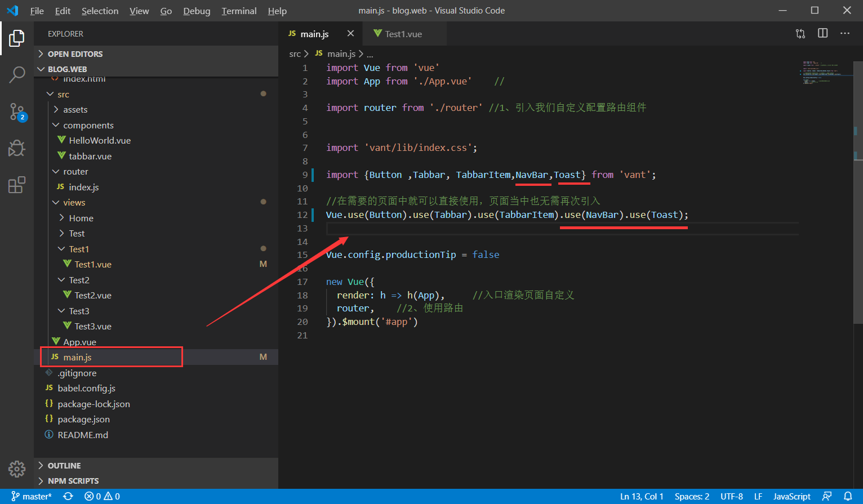Collapse the Test3 folder

tap(156, 311)
